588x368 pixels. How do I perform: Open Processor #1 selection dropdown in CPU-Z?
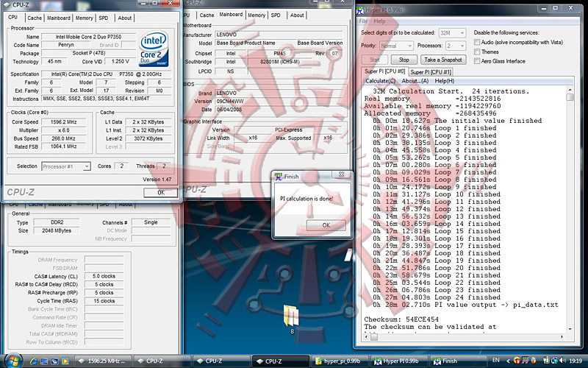pos(66,166)
